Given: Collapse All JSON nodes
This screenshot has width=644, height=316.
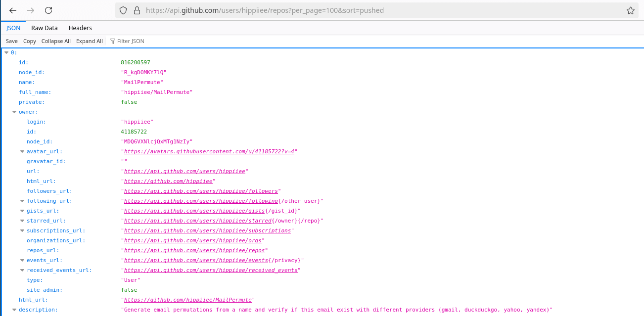Looking at the screenshot, I should click(x=56, y=41).
